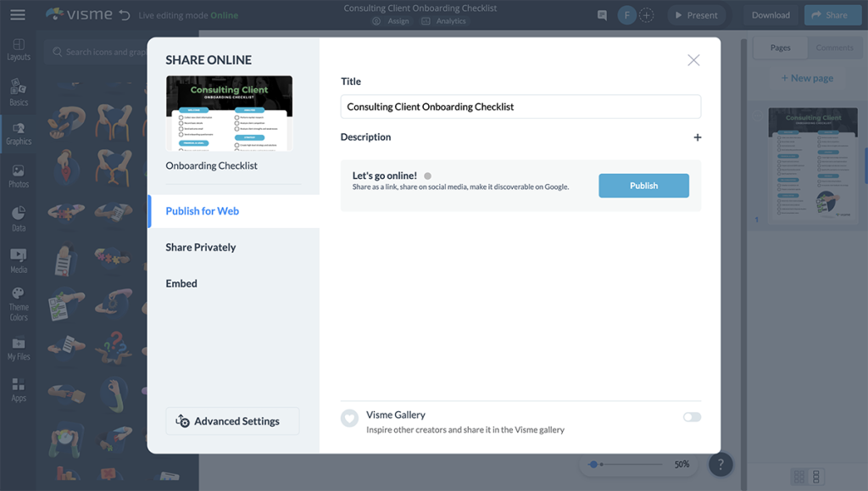
Task: Click the zoom slider handle
Action: (595, 464)
